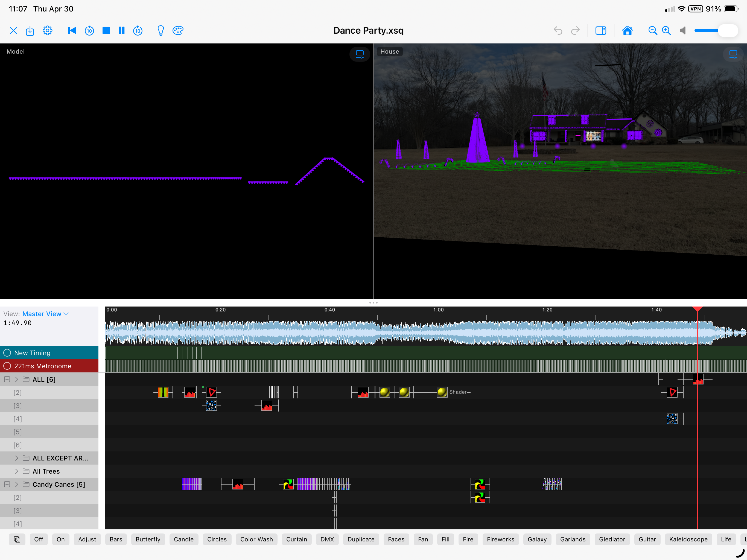Click the save/export download icon
Image resolution: width=747 pixels, height=560 pixels.
[30, 31]
